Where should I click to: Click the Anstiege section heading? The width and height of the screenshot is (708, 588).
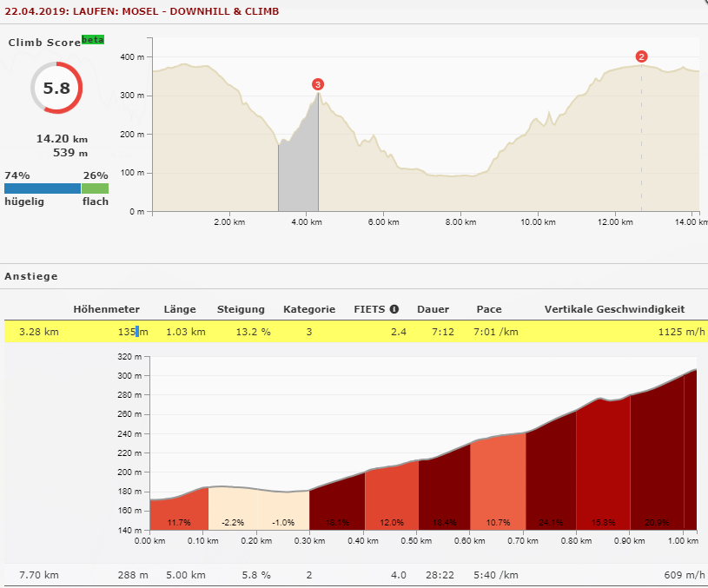click(x=31, y=276)
